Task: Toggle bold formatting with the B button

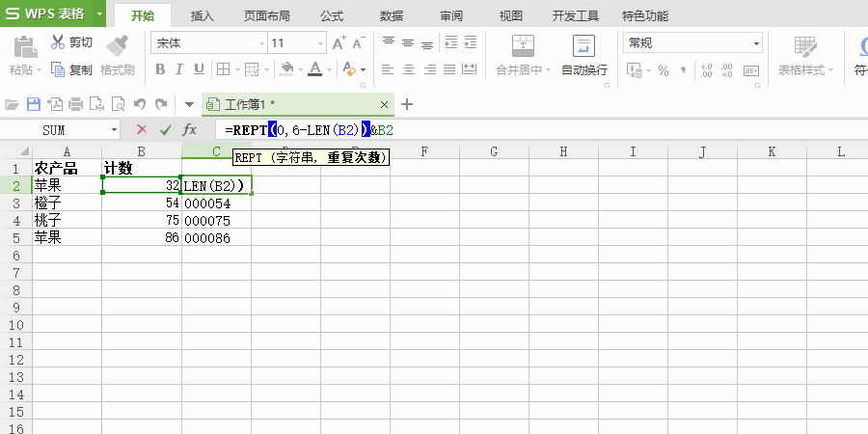Action: point(160,69)
